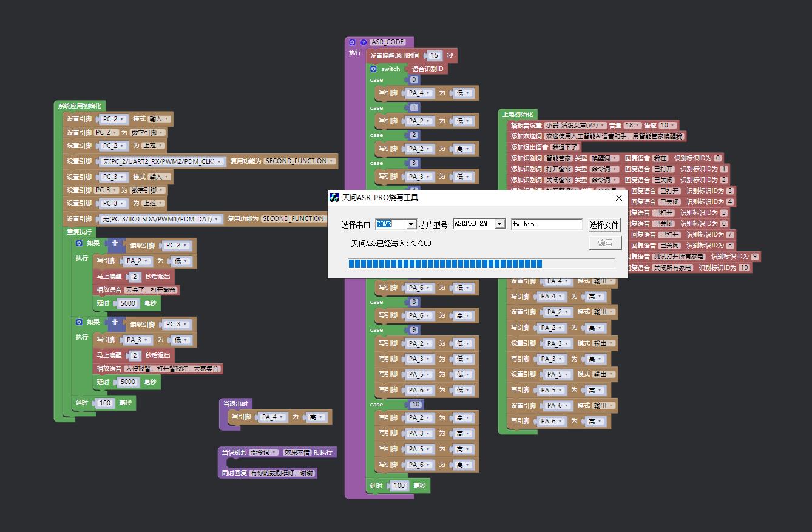Screen dimensions: 812x532
Task: Open the ASRPRO-2M chip model dropdown
Action: point(499,224)
